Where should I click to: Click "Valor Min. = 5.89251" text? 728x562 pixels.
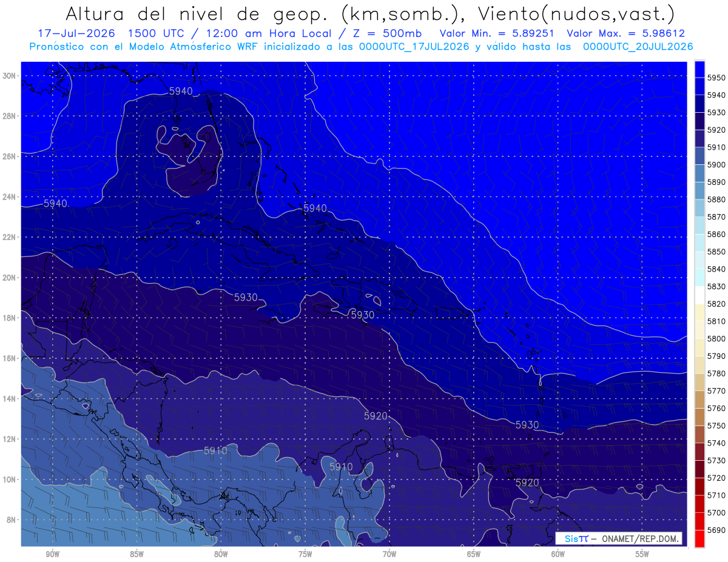point(497,33)
